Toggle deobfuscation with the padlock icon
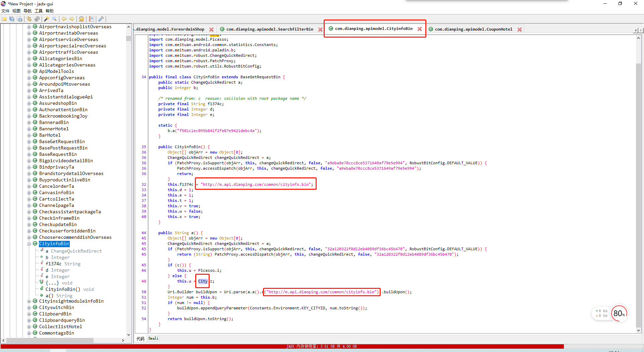The height and width of the screenshot is (352, 644). [81, 19]
